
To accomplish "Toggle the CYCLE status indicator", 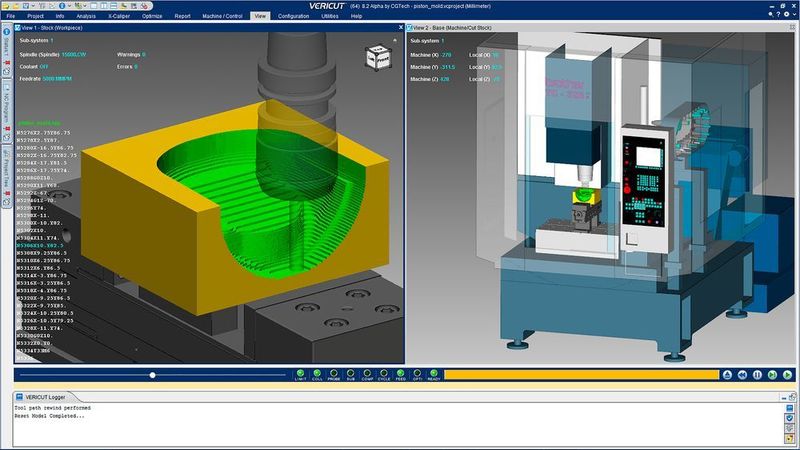I will 384,375.
